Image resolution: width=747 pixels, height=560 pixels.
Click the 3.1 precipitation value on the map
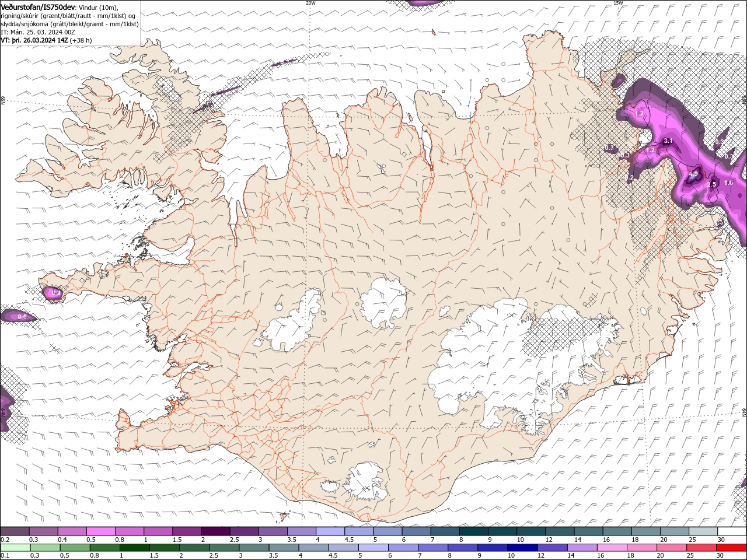click(668, 141)
